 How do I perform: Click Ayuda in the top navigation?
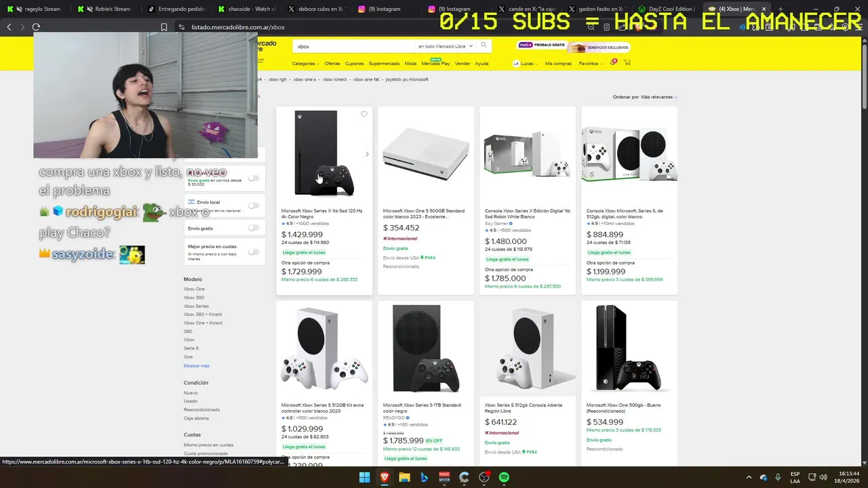tap(481, 64)
